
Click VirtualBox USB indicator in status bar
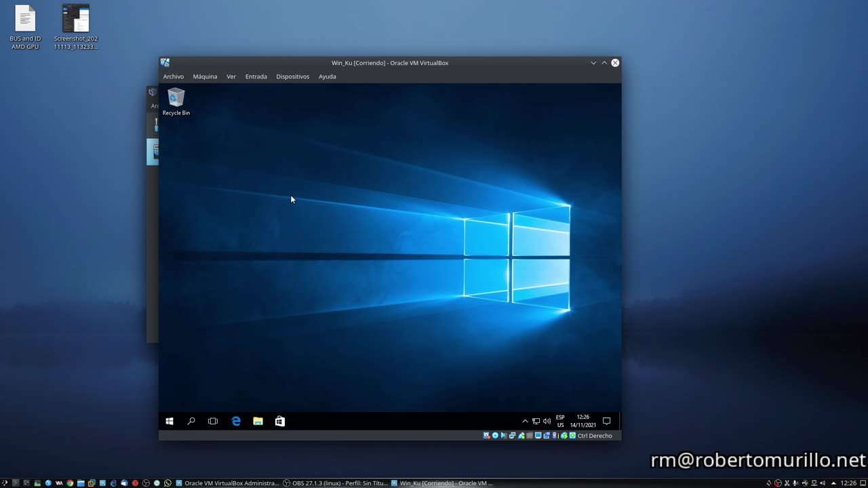(x=521, y=436)
